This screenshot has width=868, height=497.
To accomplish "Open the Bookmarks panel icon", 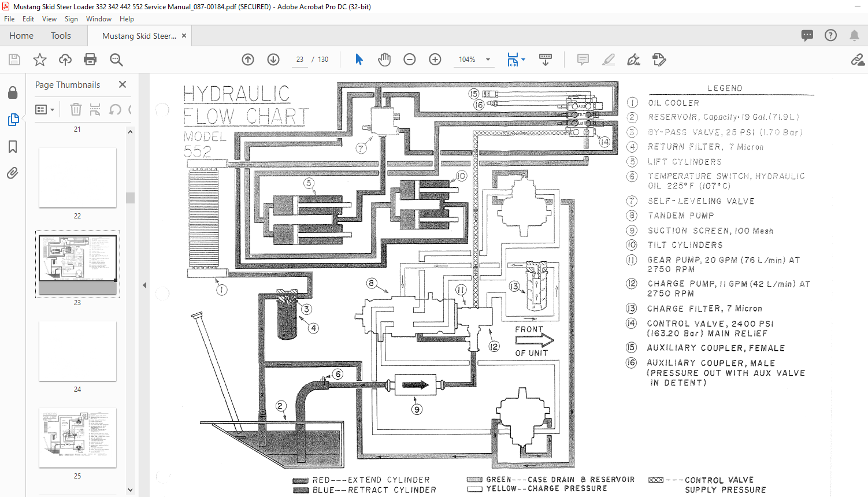I will pyautogui.click(x=13, y=147).
